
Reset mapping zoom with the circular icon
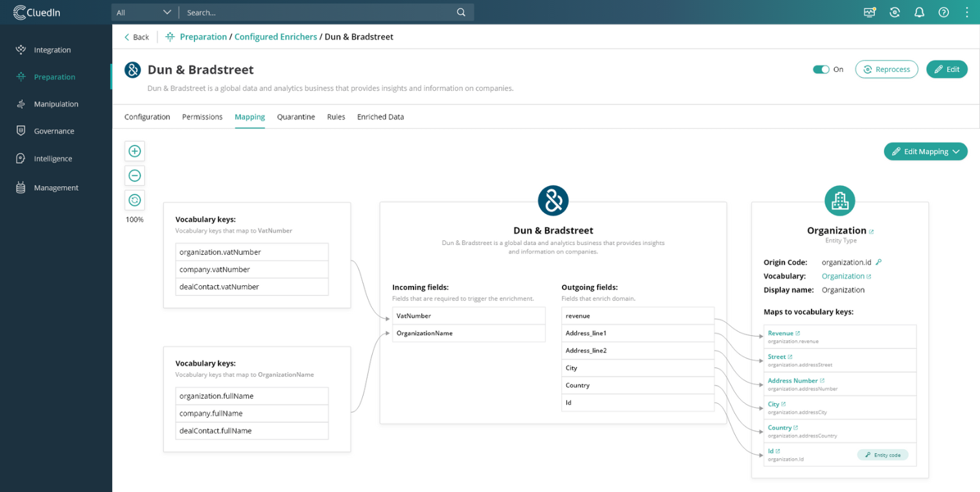click(x=135, y=200)
